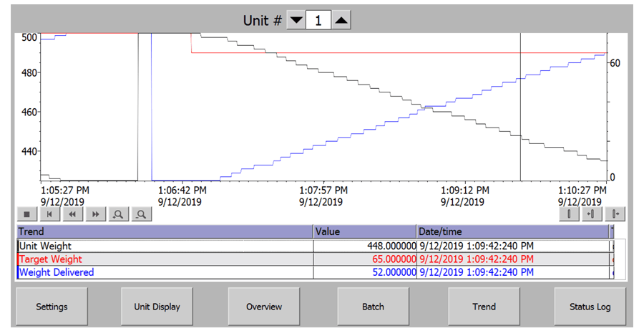The height and width of the screenshot is (336, 644).
Task: Sort by the Value column header
Action: click(364, 231)
